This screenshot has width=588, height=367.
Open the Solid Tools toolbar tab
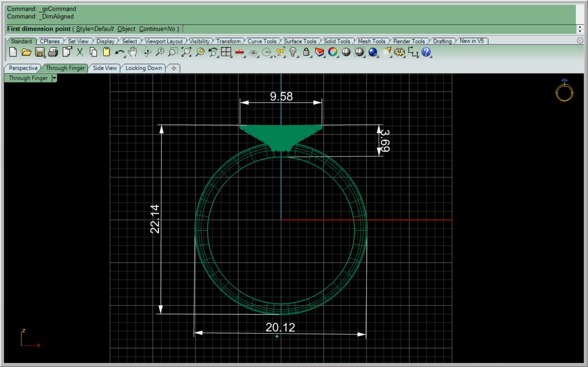pyautogui.click(x=337, y=41)
